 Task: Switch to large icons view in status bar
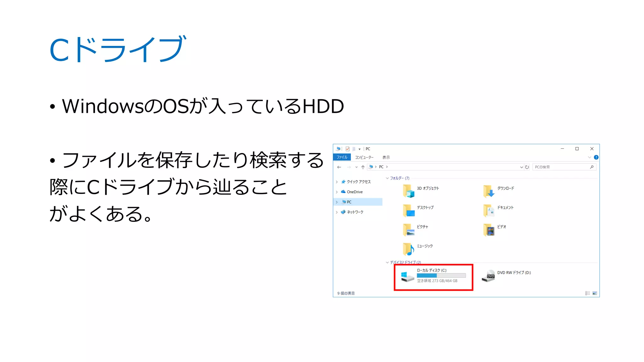595,293
